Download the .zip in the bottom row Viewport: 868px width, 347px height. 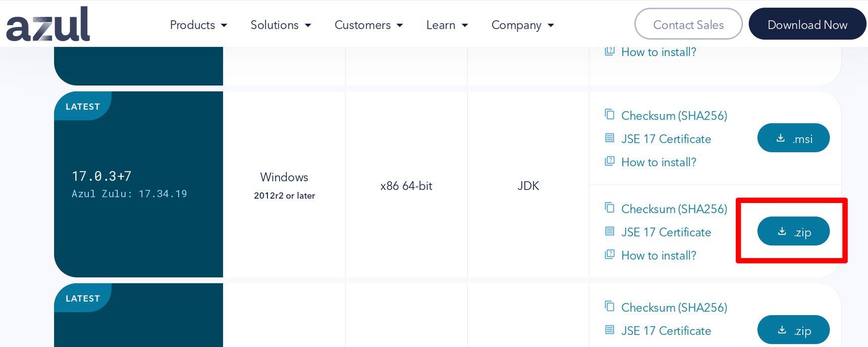[x=793, y=330]
